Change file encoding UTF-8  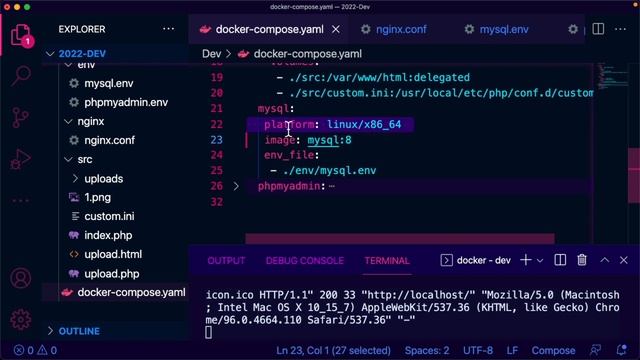(x=478, y=350)
